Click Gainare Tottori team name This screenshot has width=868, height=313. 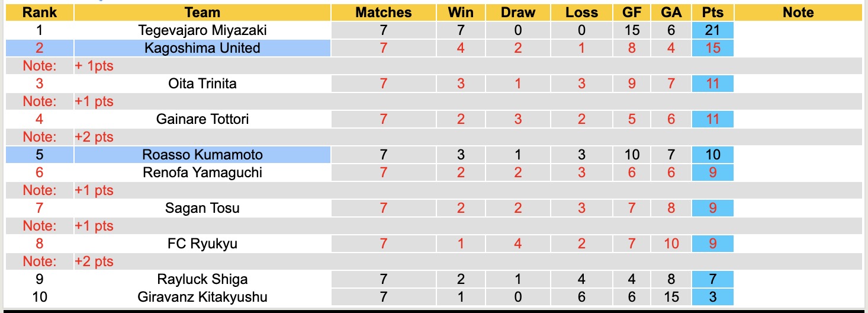pos(202,119)
